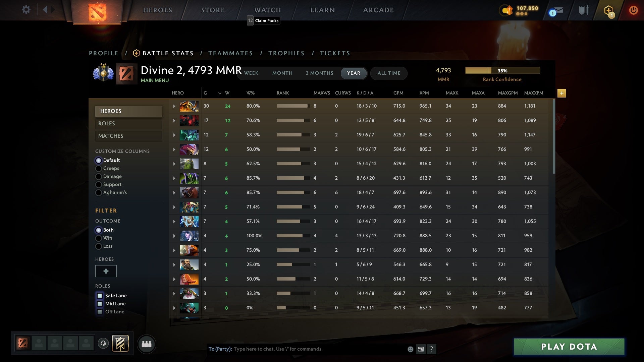
Task: Click the orange plus to add stat columns
Action: (562, 94)
